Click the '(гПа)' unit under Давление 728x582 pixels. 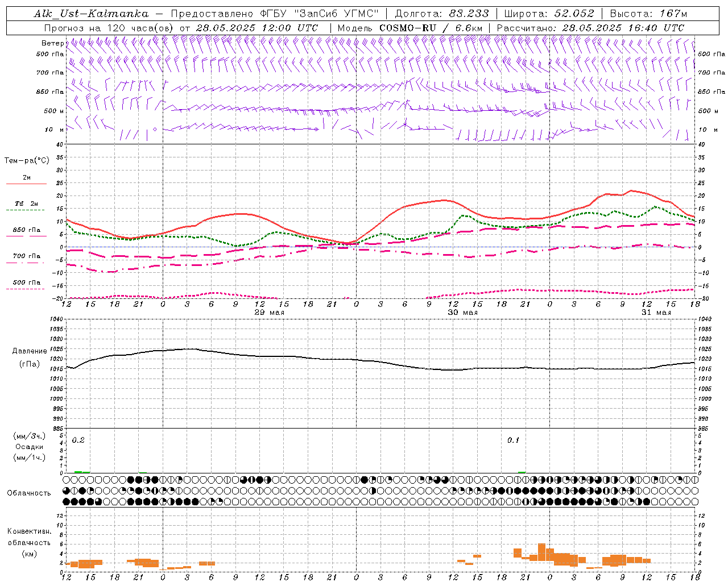(29, 364)
